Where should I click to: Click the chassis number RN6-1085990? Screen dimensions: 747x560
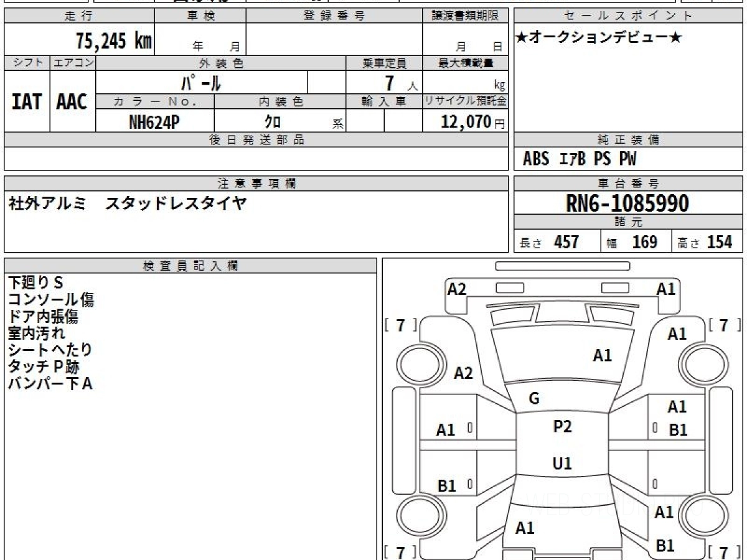pos(627,203)
